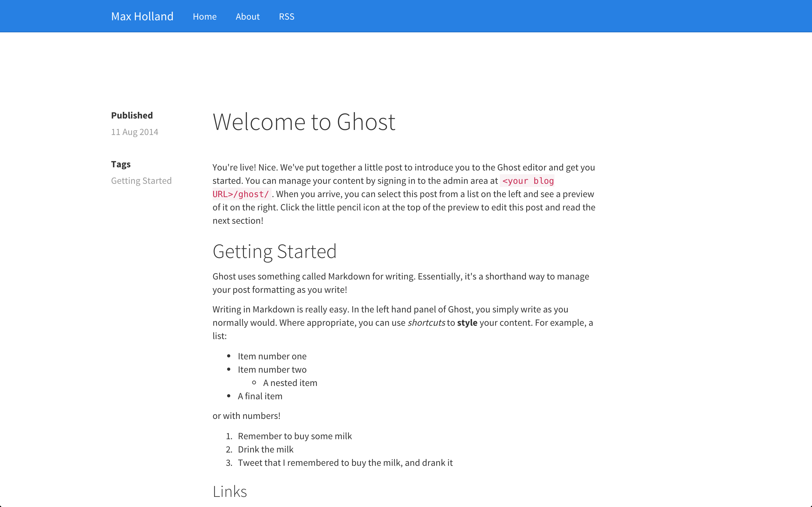Open the About page
Viewport: 812px width, 507px height.
[x=247, y=16]
